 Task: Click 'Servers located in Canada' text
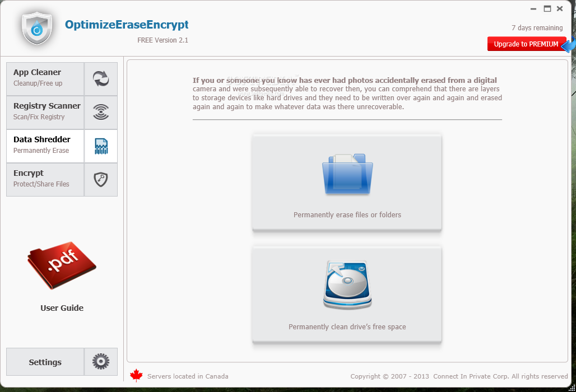tap(188, 376)
